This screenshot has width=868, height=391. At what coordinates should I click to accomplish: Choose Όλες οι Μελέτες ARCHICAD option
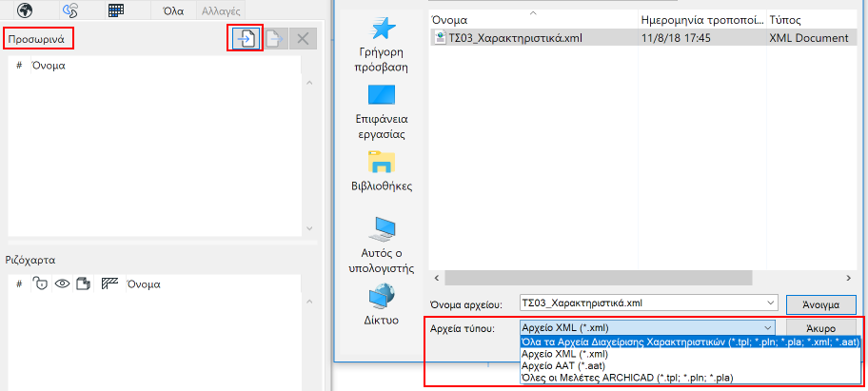point(690,378)
